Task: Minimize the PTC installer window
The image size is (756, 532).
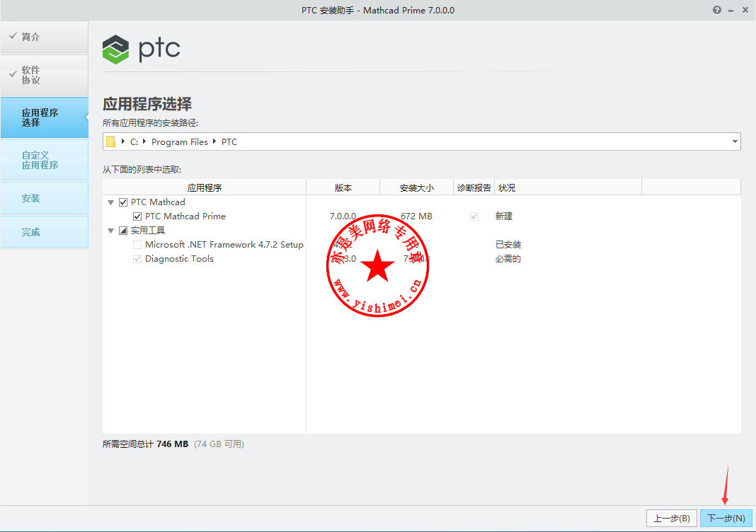Action: 731,11
